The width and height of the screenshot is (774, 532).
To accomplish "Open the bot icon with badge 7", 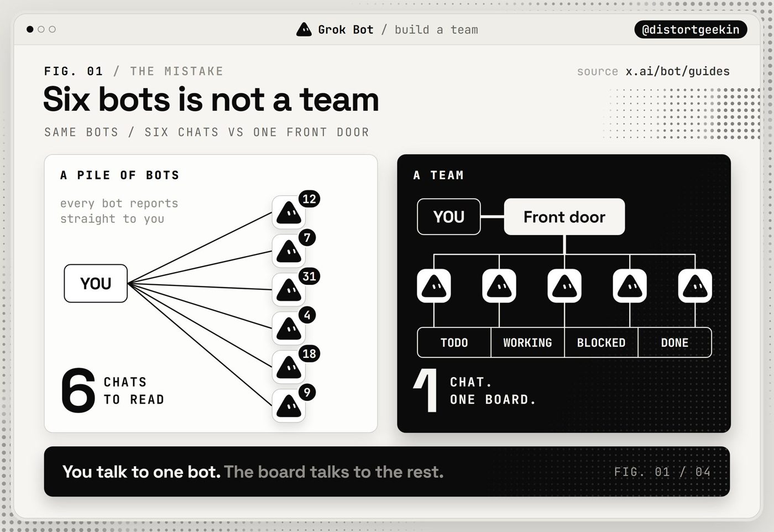I will click(289, 251).
